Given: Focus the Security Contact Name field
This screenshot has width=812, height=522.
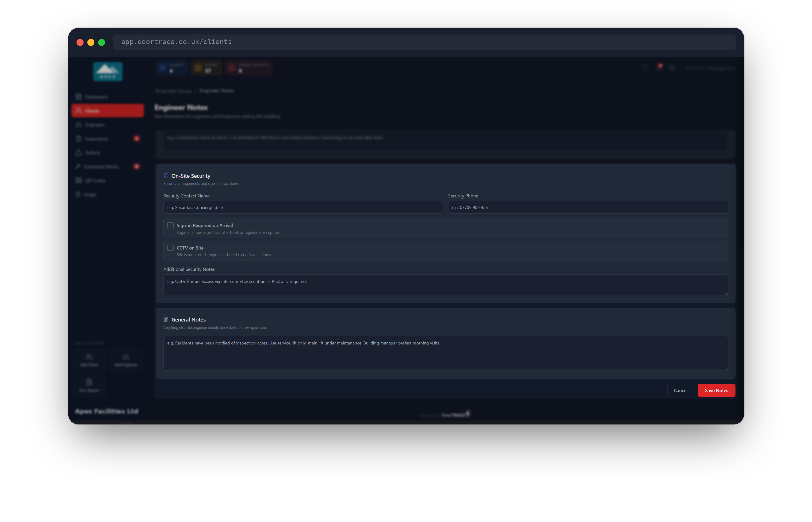Looking at the screenshot, I should 303,207.
